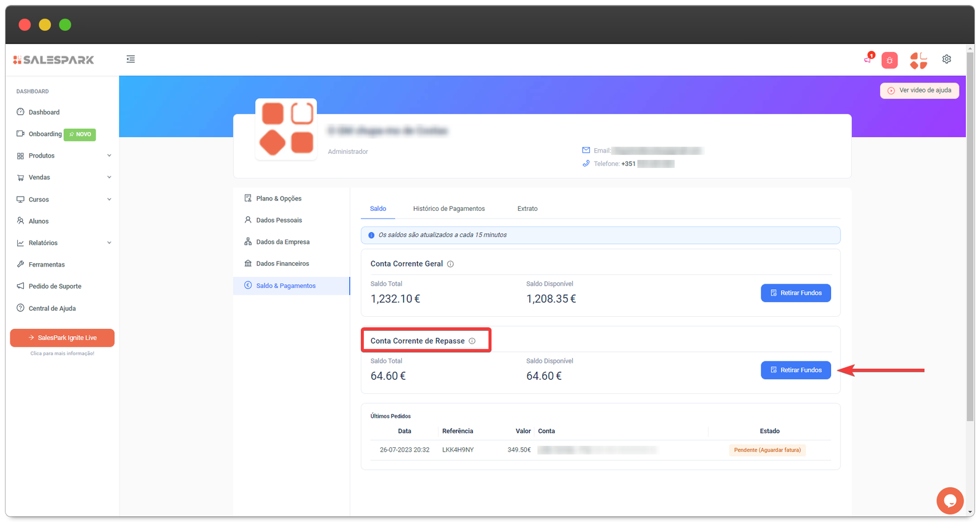The image size is (980, 522).
Task: Switch to Histórico de Pagamentos tab
Action: point(448,209)
